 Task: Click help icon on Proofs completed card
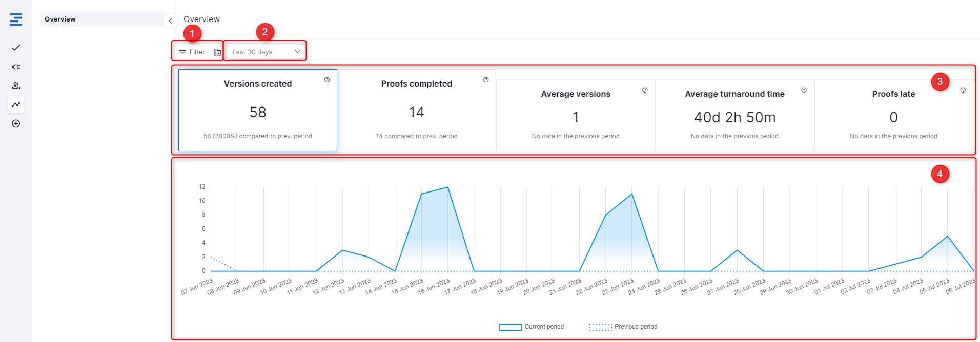pos(486,80)
